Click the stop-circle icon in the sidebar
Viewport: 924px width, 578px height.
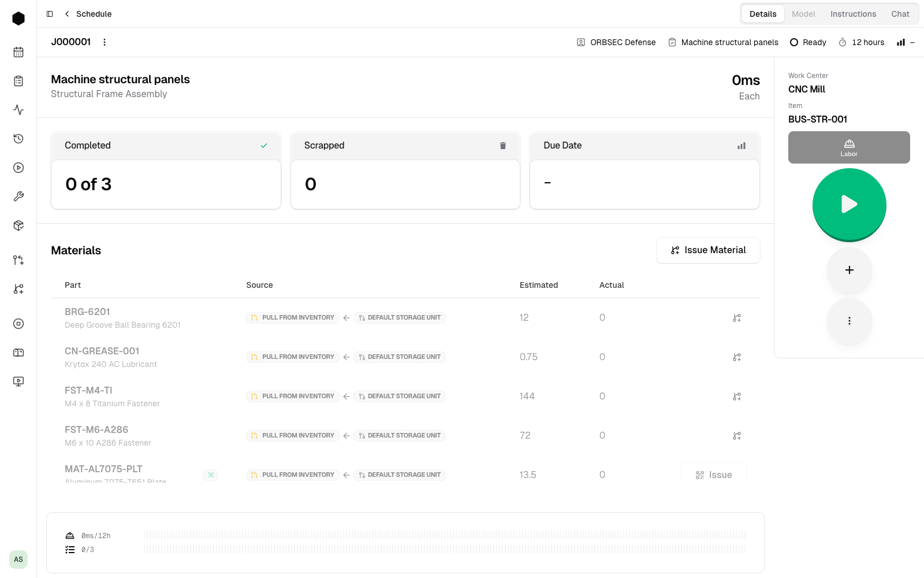18,324
